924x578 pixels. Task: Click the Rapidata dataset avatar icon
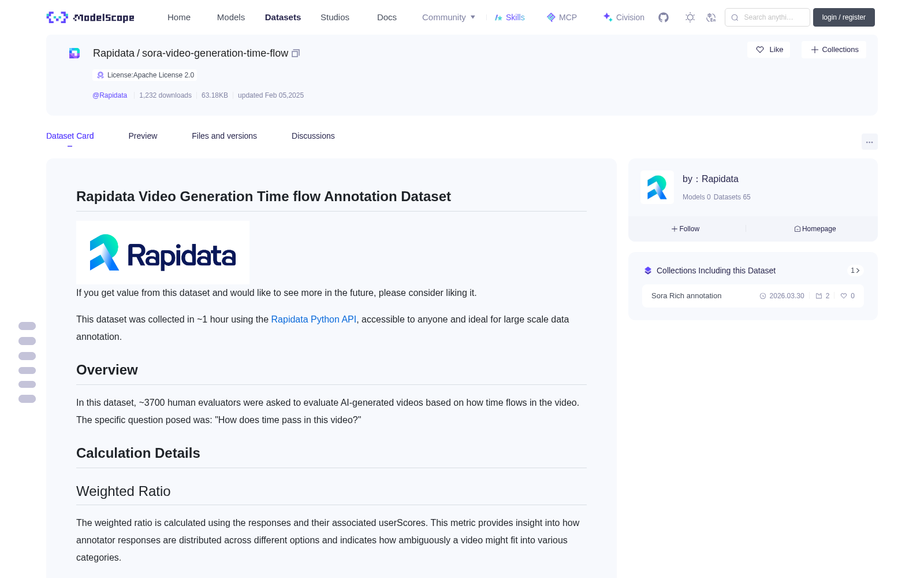coord(74,53)
